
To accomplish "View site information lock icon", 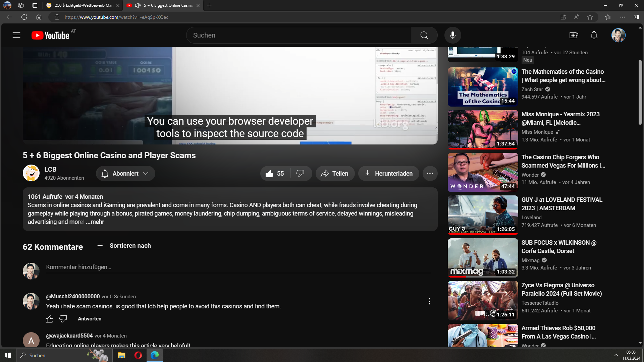I will (x=57, y=17).
